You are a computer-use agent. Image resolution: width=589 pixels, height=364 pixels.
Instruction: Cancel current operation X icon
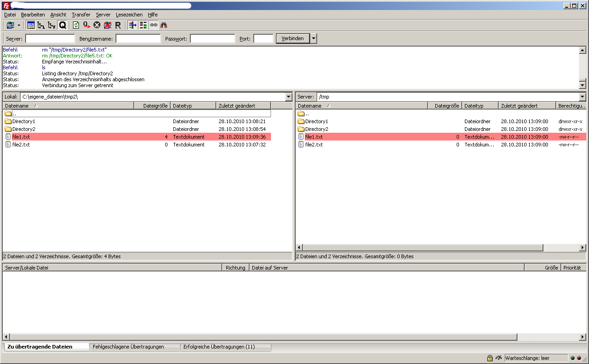coord(97,25)
